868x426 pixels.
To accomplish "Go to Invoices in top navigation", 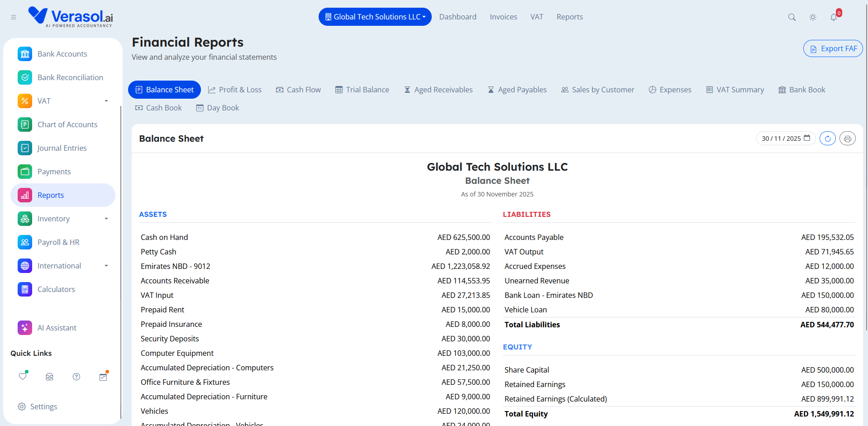I will pos(503,17).
